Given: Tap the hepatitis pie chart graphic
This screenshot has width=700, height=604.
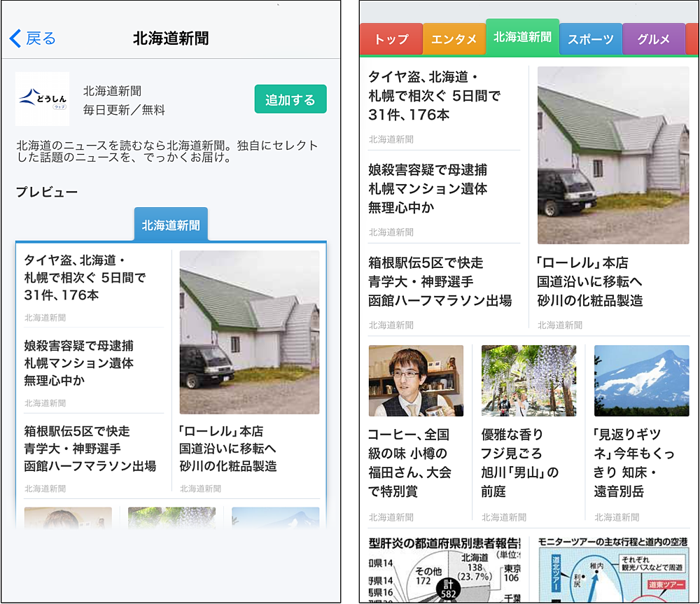Looking at the screenshot, I should 444,569.
